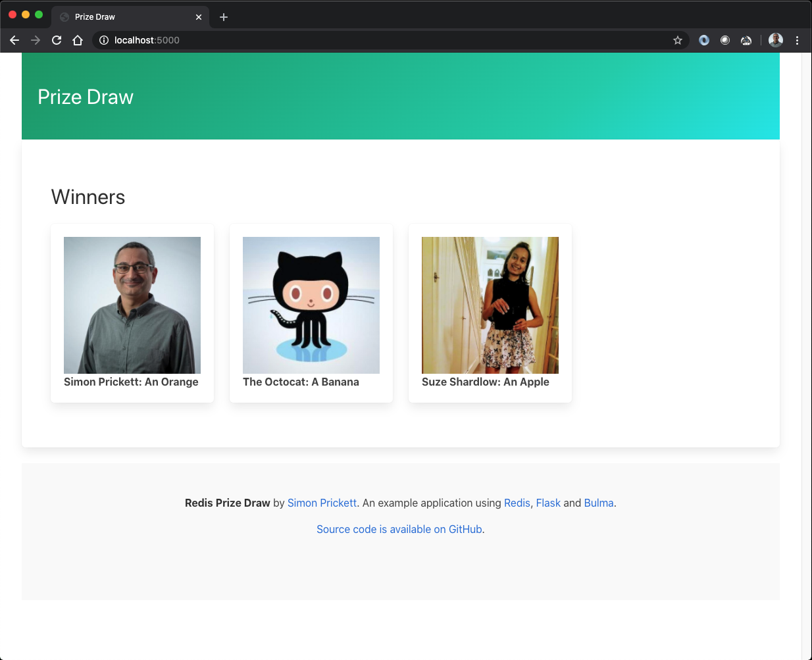Click the page vertical scrollbar
The image size is (812, 660).
click(807, 356)
